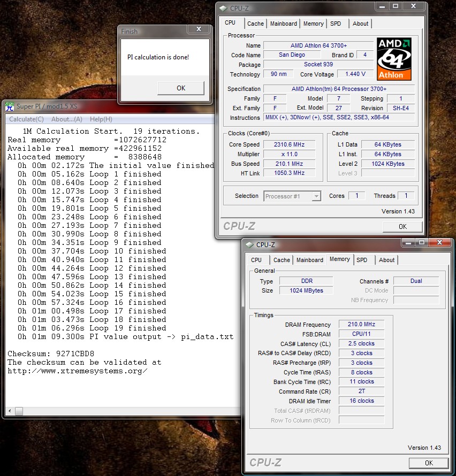Click the PI value output pi_data.txt line

[x=125, y=336]
